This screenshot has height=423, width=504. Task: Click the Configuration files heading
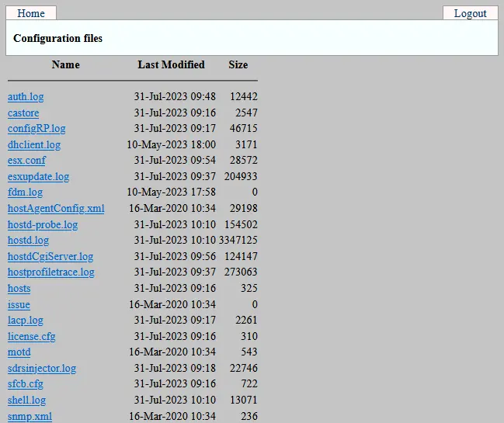[58, 38]
